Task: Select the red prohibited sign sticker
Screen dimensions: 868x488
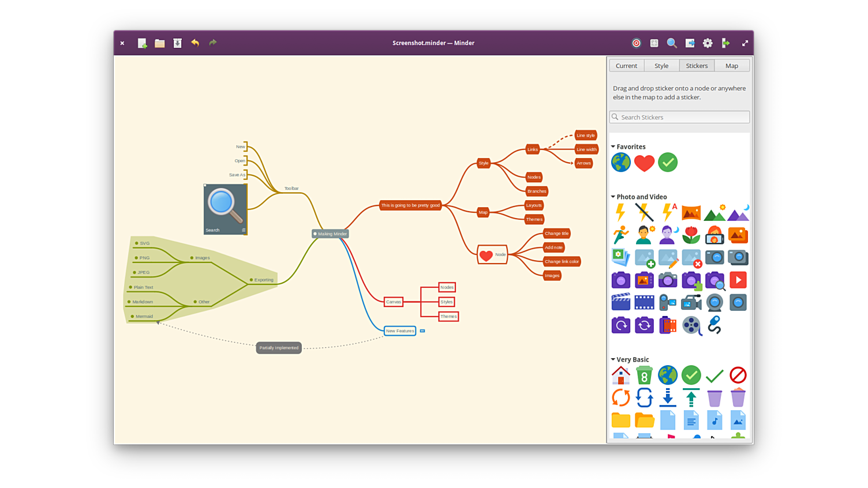Action: pos(738,376)
